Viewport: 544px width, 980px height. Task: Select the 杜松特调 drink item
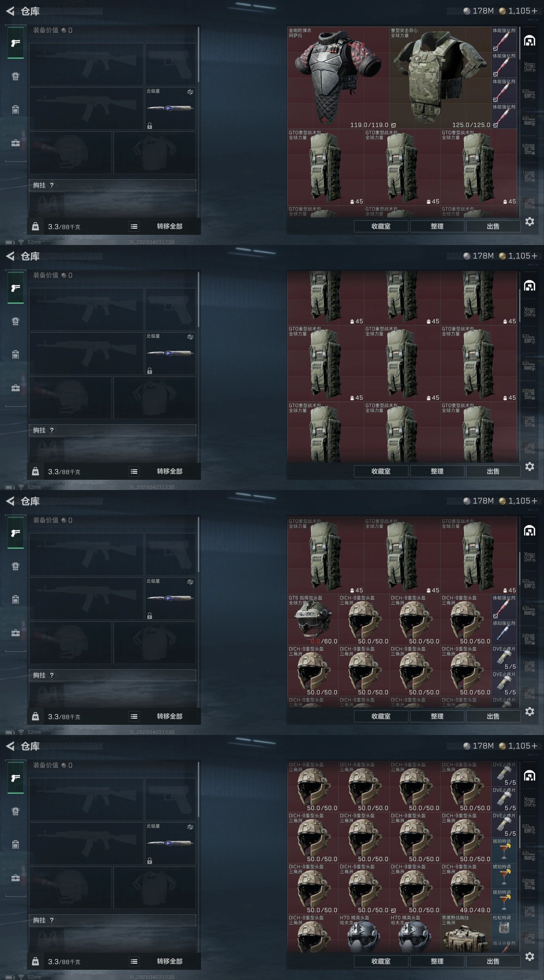[x=504, y=927]
